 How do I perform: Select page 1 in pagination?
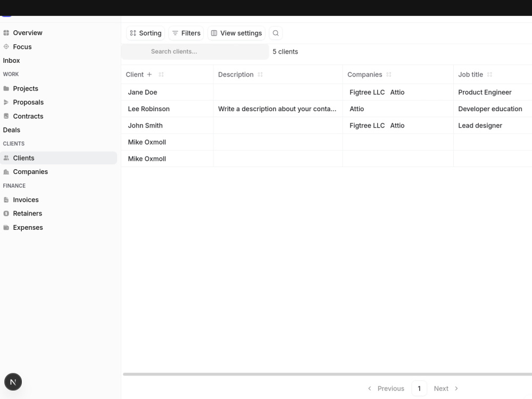(419, 388)
